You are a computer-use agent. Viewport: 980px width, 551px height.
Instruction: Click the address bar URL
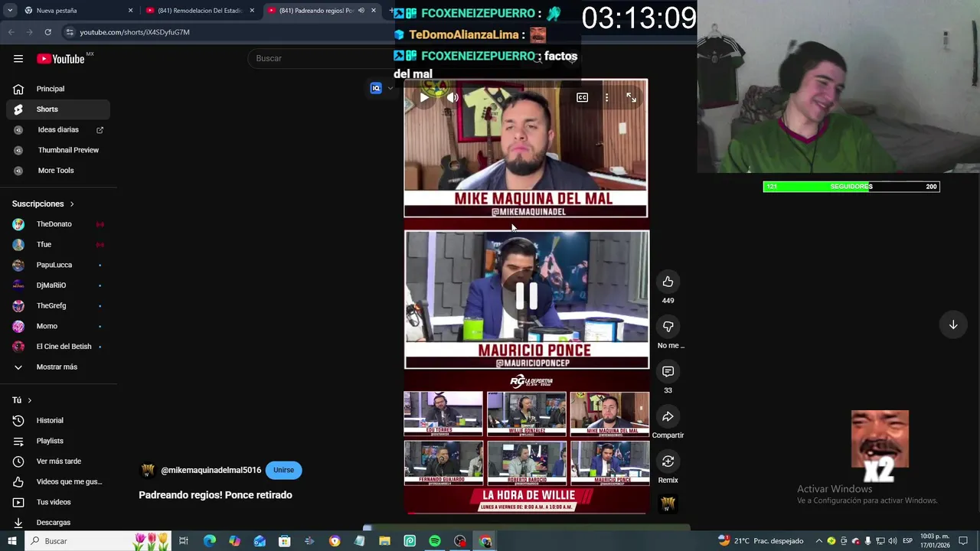click(135, 32)
